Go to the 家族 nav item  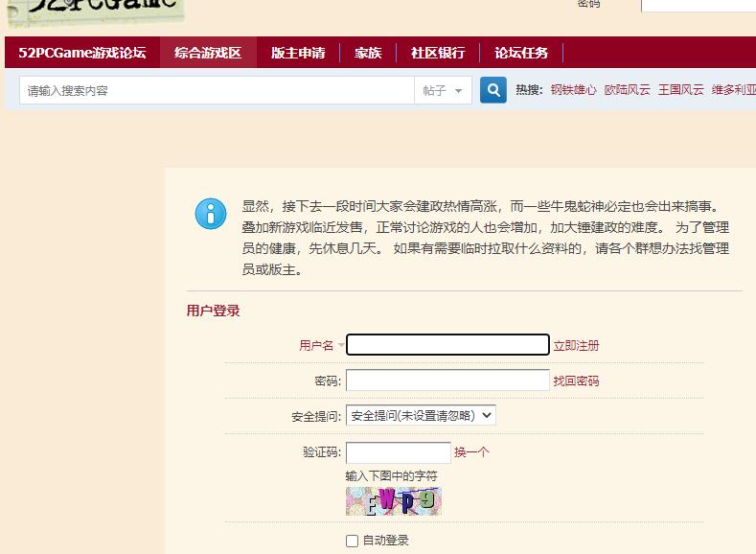pos(368,53)
